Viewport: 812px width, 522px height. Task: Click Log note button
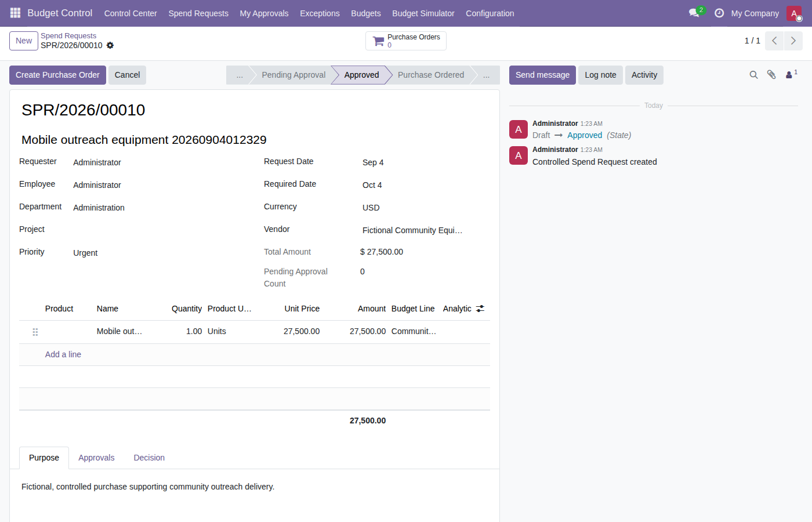click(600, 75)
